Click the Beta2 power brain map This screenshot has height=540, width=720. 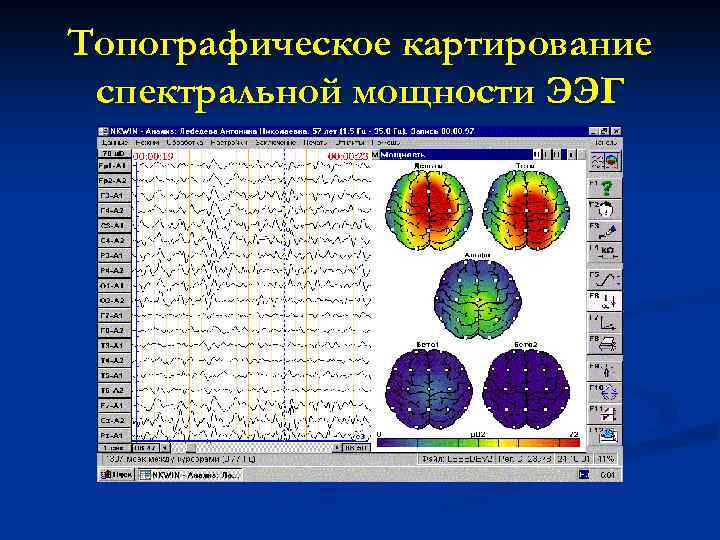526,389
